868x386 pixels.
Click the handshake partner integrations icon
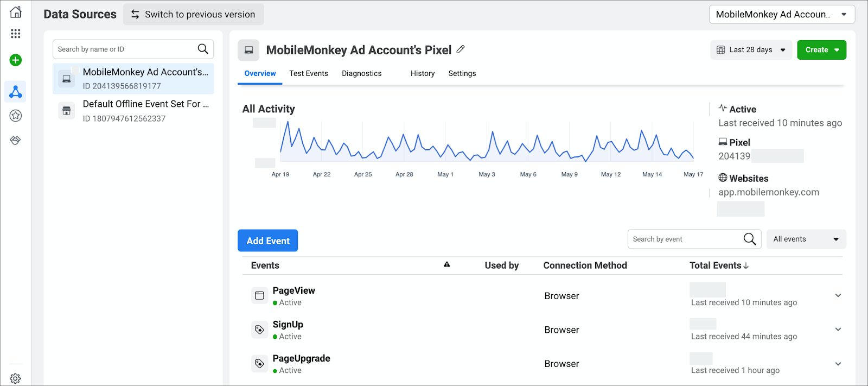tap(16, 141)
